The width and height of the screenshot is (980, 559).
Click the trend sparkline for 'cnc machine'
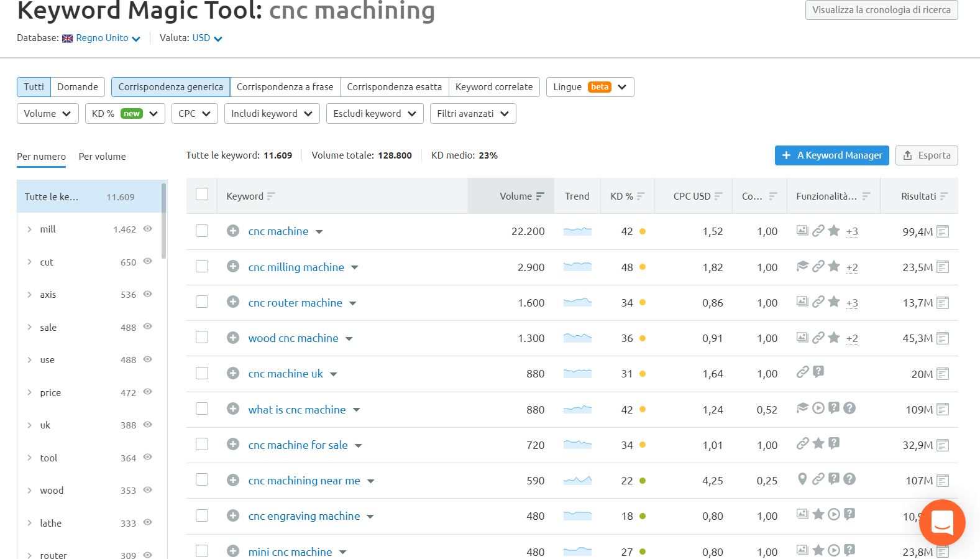(x=577, y=231)
